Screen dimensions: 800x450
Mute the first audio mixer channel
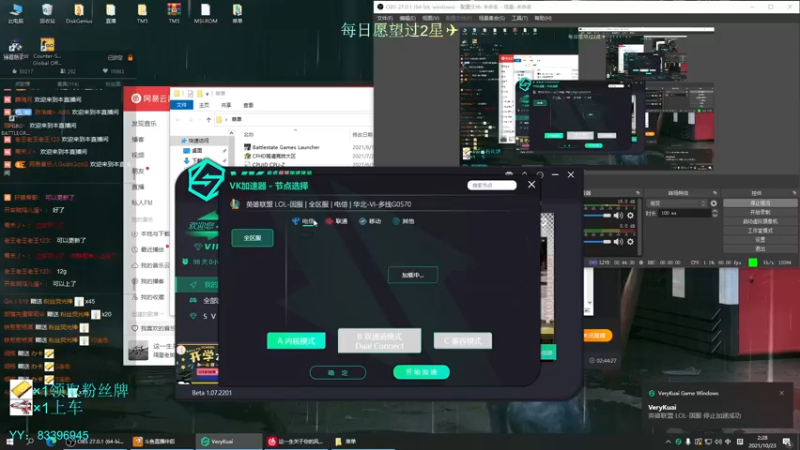click(x=618, y=216)
